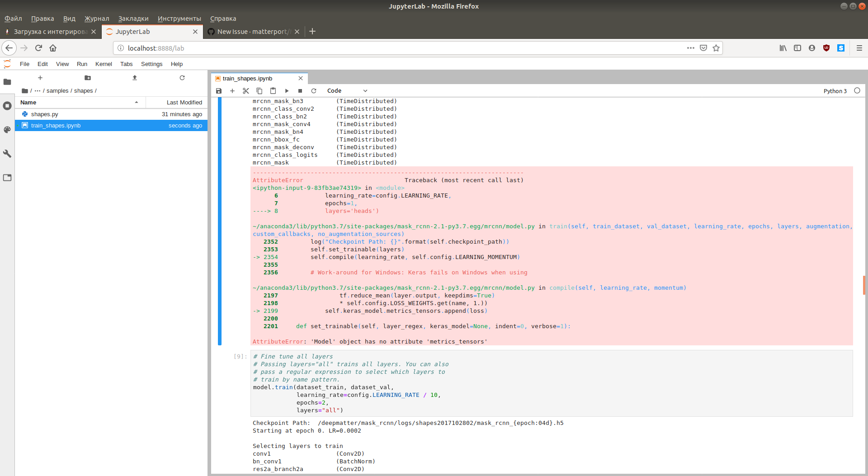The image size is (868, 476).
Task: Open the Firefox Закладки menu
Action: [x=133, y=19]
